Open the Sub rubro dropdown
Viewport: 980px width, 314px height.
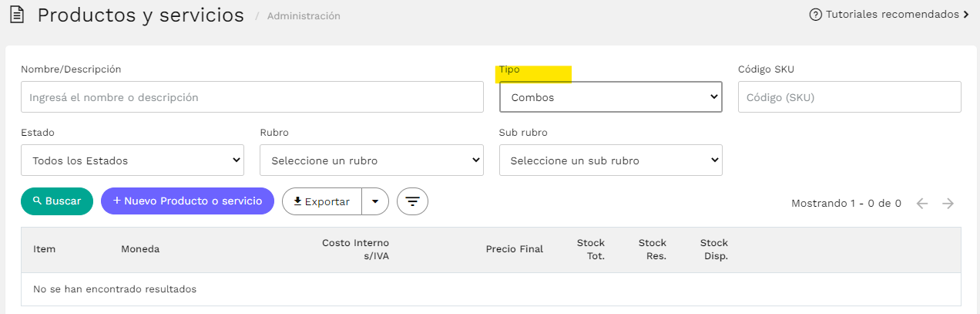coord(611,160)
